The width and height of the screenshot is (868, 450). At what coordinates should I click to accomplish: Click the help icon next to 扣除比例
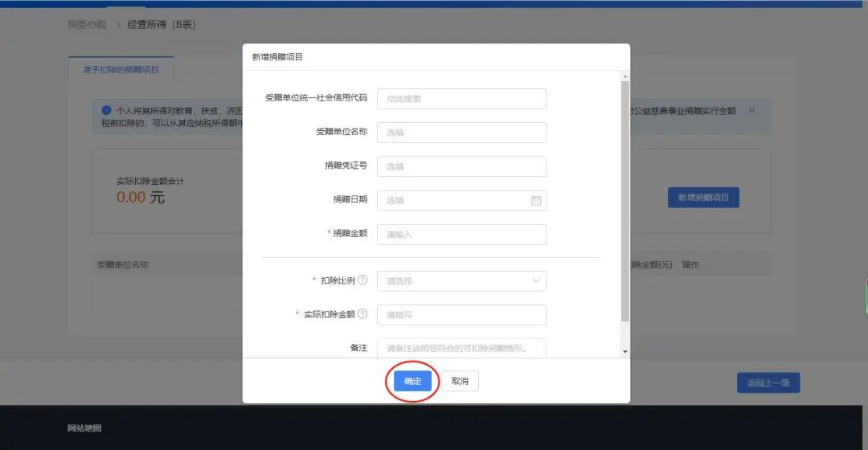click(x=362, y=280)
